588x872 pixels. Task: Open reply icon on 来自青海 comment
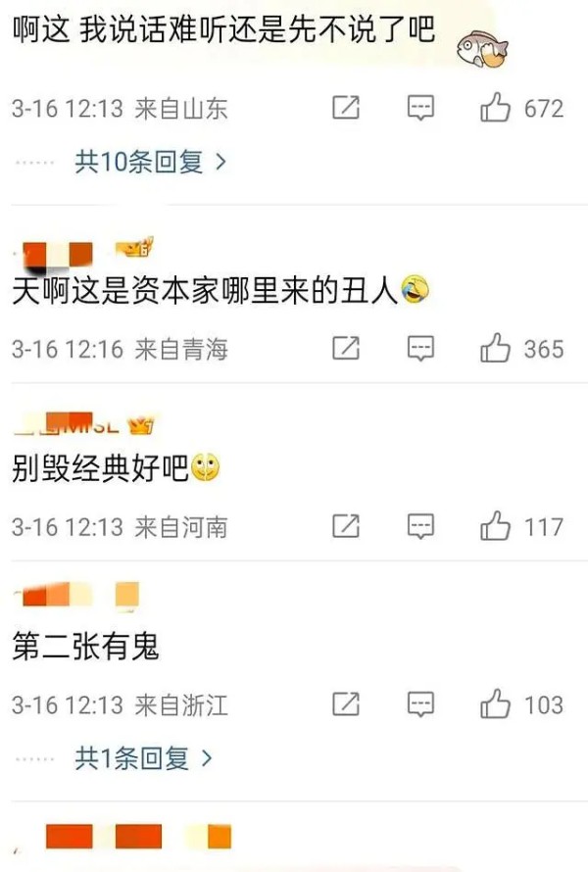click(420, 349)
